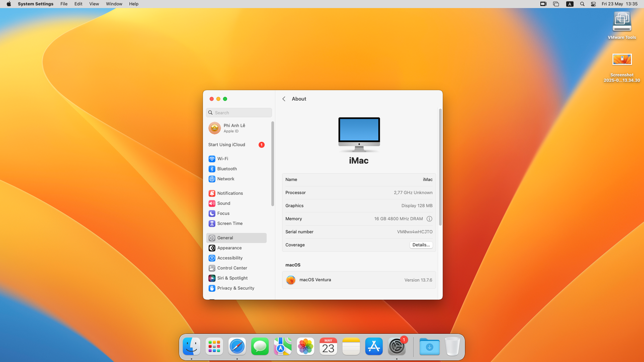The width and height of the screenshot is (644, 362).
Task: Open the View menu
Action: coord(94,4)
